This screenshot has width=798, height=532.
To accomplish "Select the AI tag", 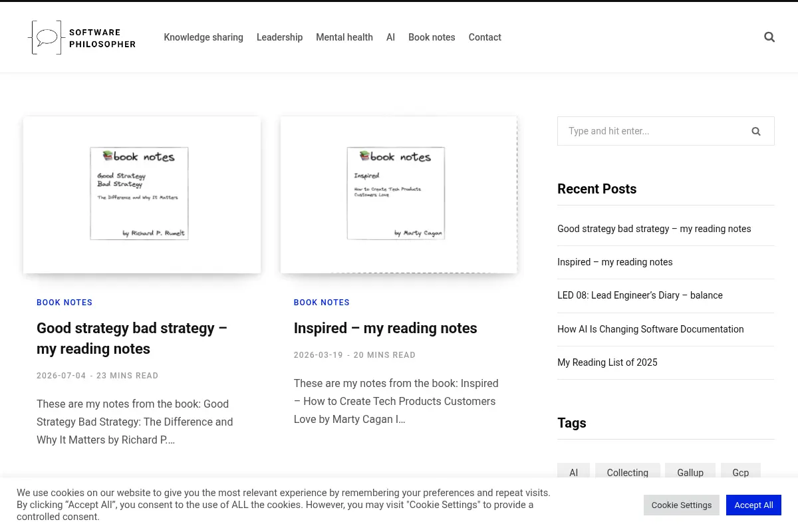I will tap(574, 473).
